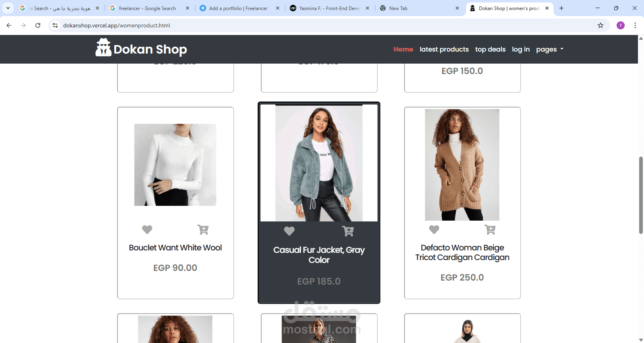Switch to Add a portfolio Freelancer tab
Viewport: 644px width, 343px height.
[239, 8]
